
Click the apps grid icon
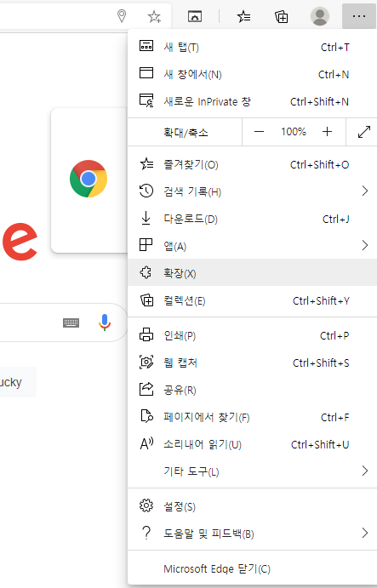tap(146, 245)
